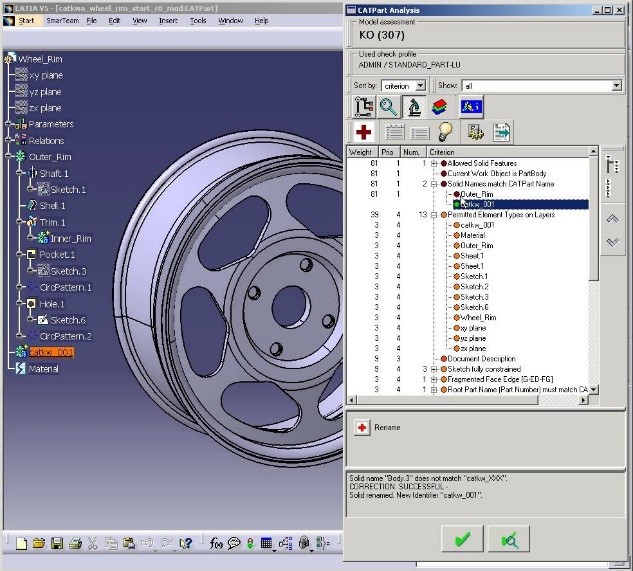Open the SmarTeam menu
Viewport: 633px width, 571px height.
(63, 21)
